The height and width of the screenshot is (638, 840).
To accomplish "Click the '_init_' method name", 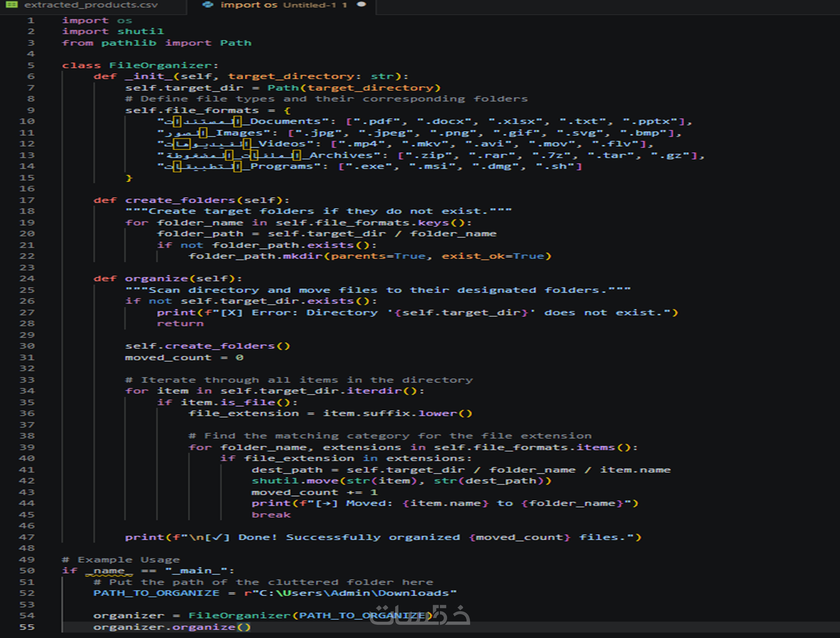I will (149, 76).
